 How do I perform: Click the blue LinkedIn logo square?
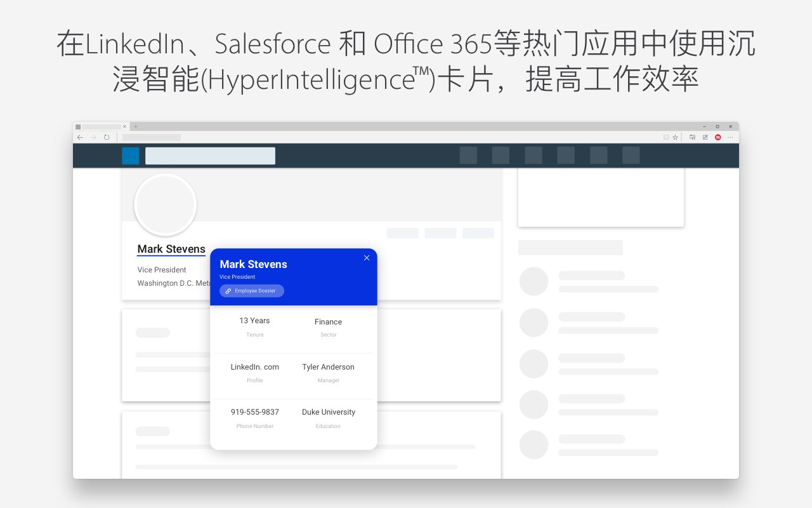(131, 156)
